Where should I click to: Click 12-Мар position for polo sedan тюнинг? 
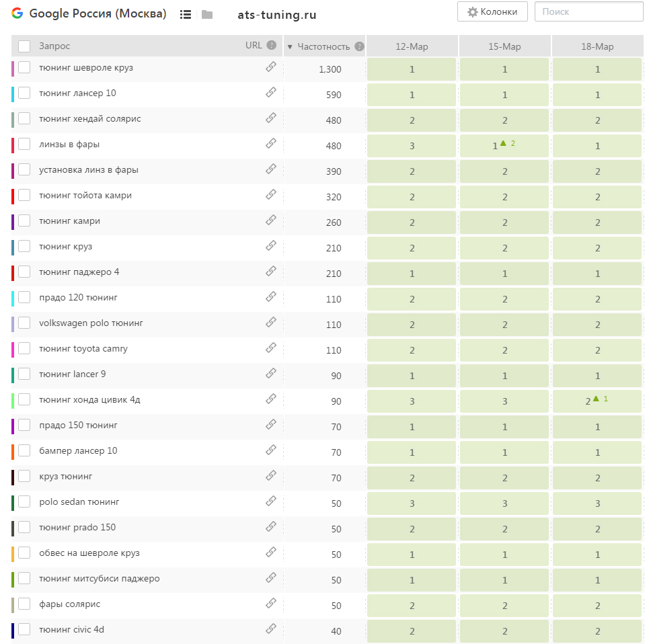tap(412, 504)
